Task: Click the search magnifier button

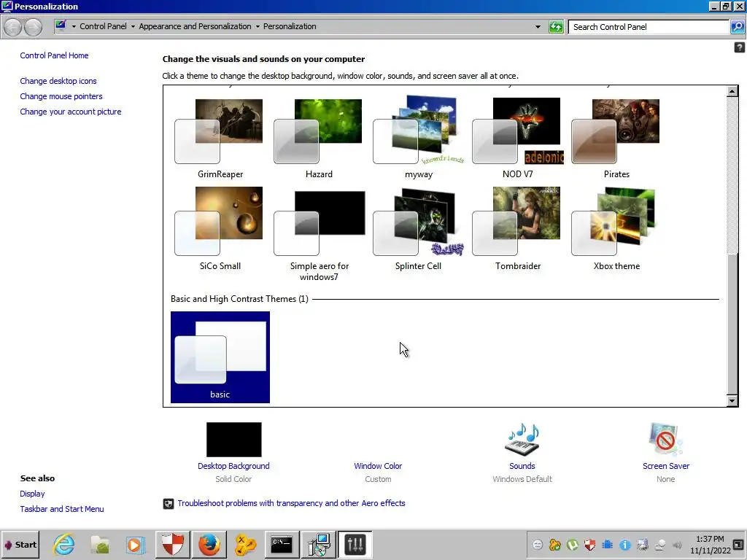Action: (737, 27)
